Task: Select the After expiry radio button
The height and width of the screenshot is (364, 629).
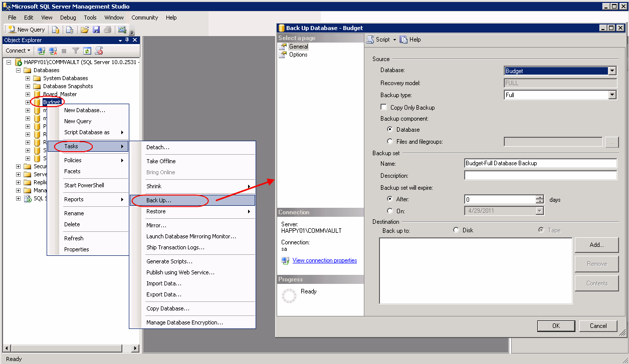Action: coord(390,199)
